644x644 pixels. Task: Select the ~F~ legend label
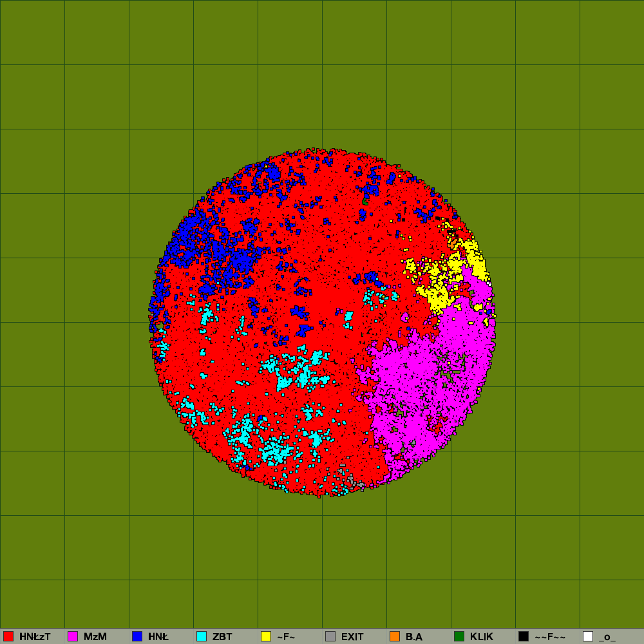pos(286,637)
